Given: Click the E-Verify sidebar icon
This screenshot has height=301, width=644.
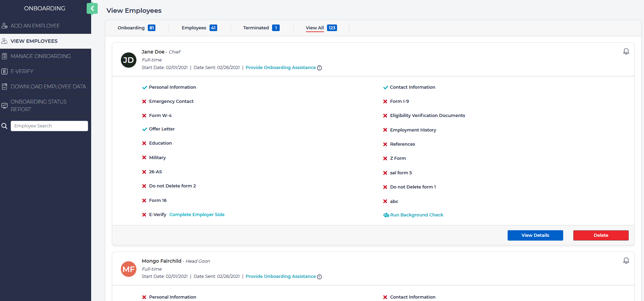Looking at the screenshot, I should tap(4, 71).
